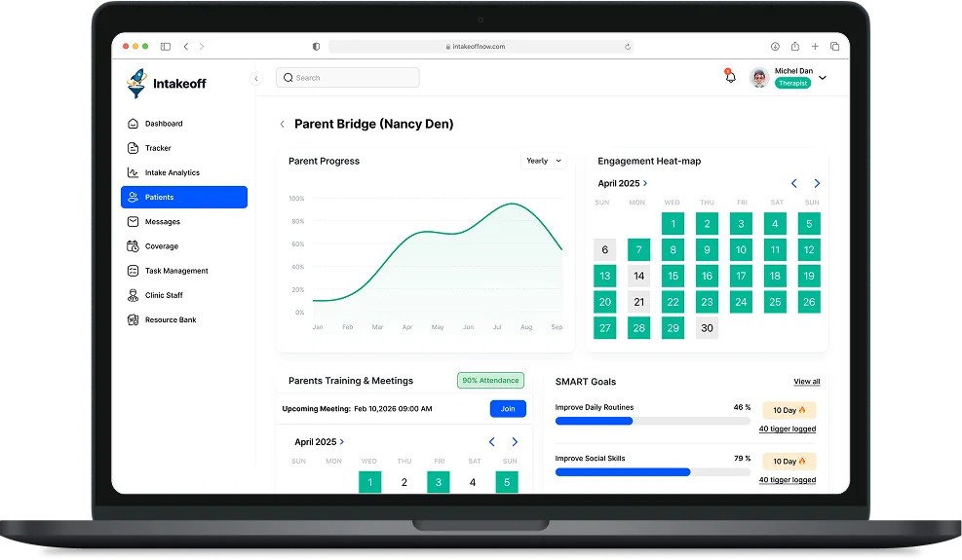The width and height of the screenshot is (962, 560).
Task: Go back from Parent Bridge page
Action: pos(283,125)
